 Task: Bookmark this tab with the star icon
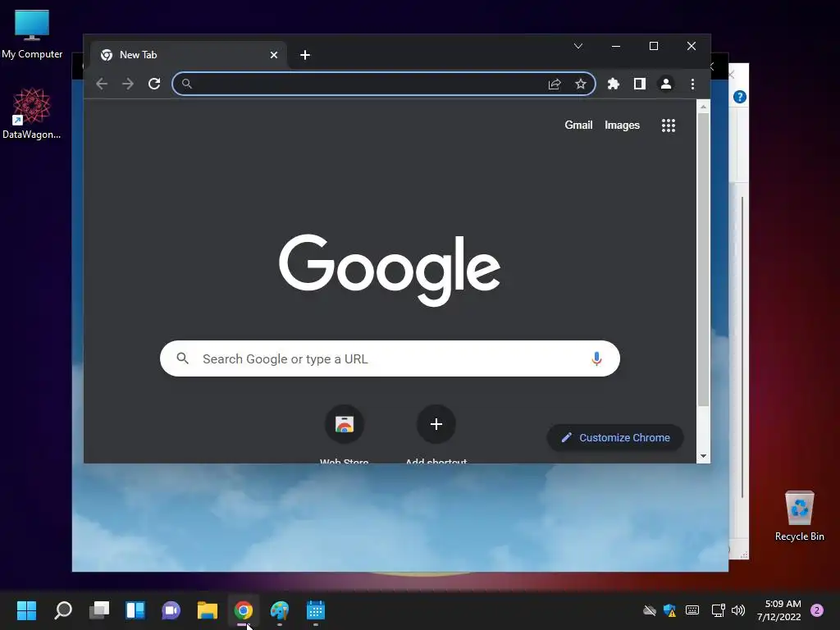point(581,84)
